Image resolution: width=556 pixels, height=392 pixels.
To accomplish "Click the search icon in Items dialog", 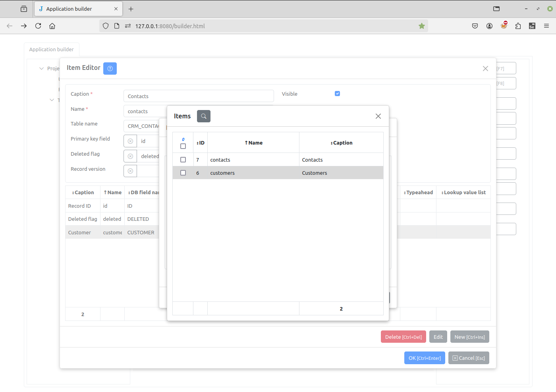I will tap(203, 116).
